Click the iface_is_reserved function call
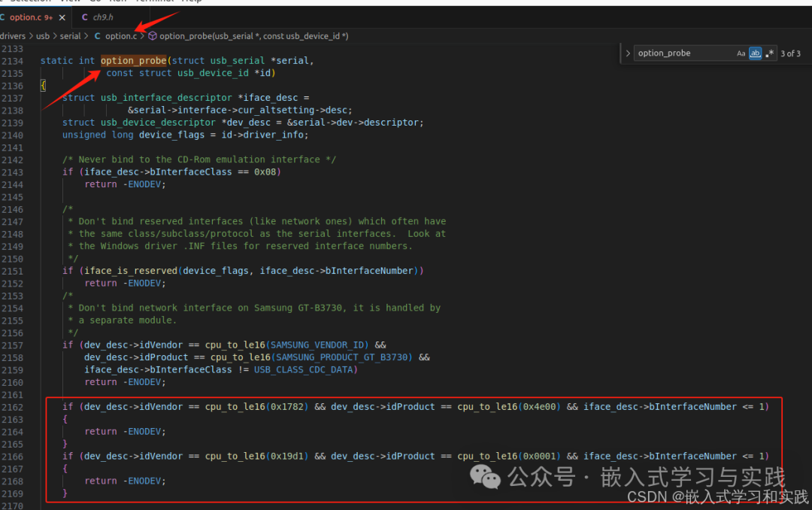The image size is (812, 510). point(131,271)
